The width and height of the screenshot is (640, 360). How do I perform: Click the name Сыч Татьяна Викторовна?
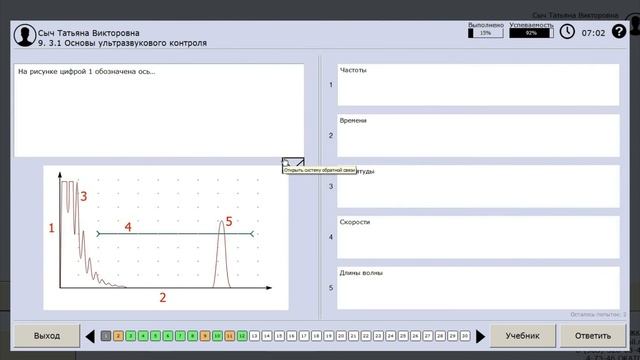pos(89,33)
